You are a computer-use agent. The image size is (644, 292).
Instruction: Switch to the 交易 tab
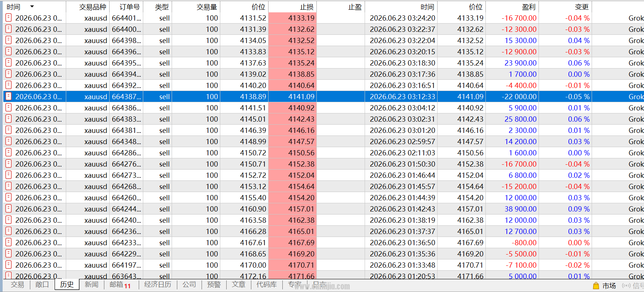pos(17,285)
